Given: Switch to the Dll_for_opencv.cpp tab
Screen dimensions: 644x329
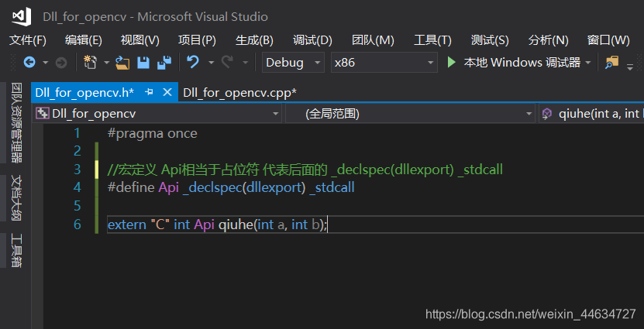Looking at the screenshot, I should (x=240, y=93).
